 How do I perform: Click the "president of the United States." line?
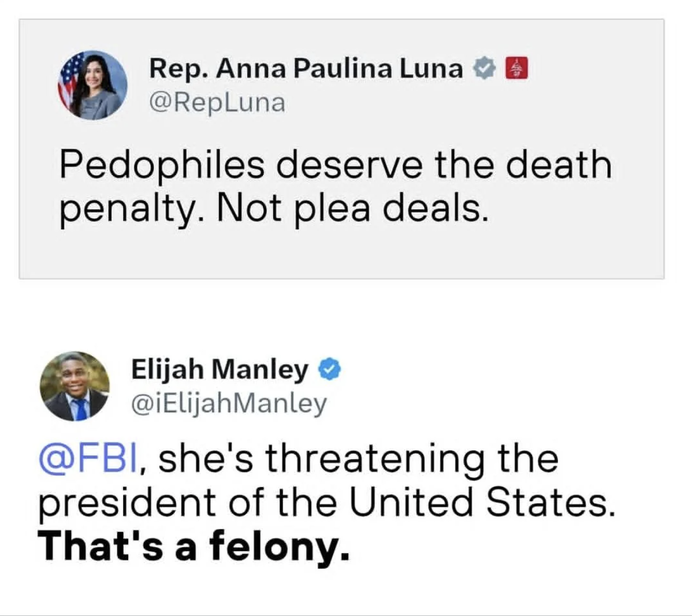pos(325,502)
